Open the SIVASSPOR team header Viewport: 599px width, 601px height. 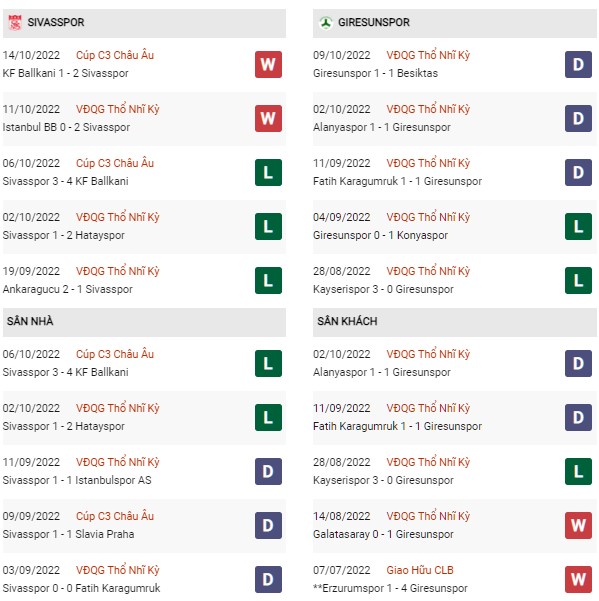coord(144,23)
